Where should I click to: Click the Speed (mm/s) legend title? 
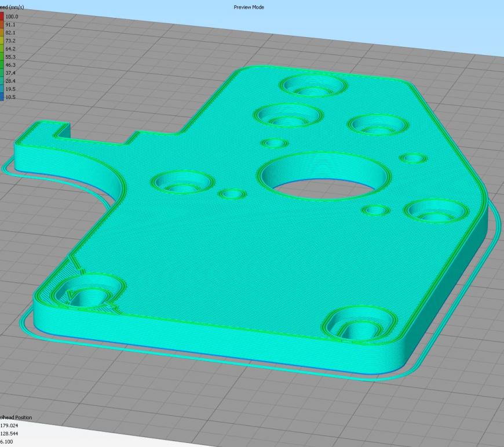[12, 7]
